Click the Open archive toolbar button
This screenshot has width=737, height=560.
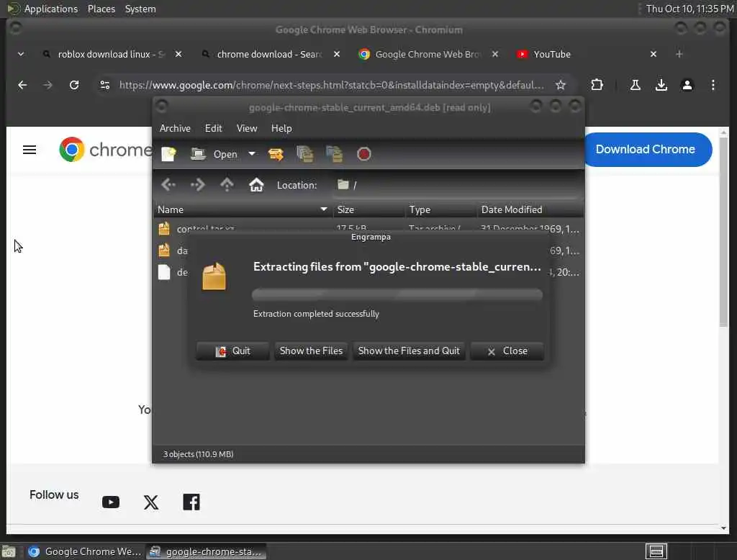[x=214, y=154]
